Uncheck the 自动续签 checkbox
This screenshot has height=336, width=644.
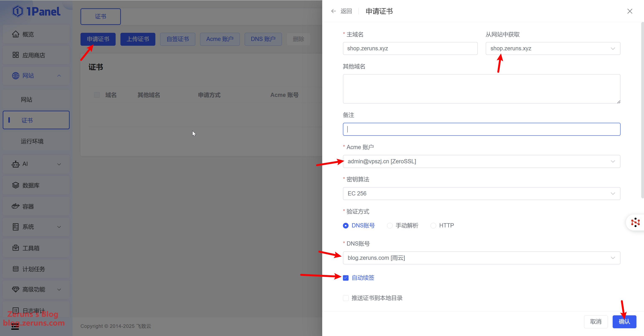point(346,278)
